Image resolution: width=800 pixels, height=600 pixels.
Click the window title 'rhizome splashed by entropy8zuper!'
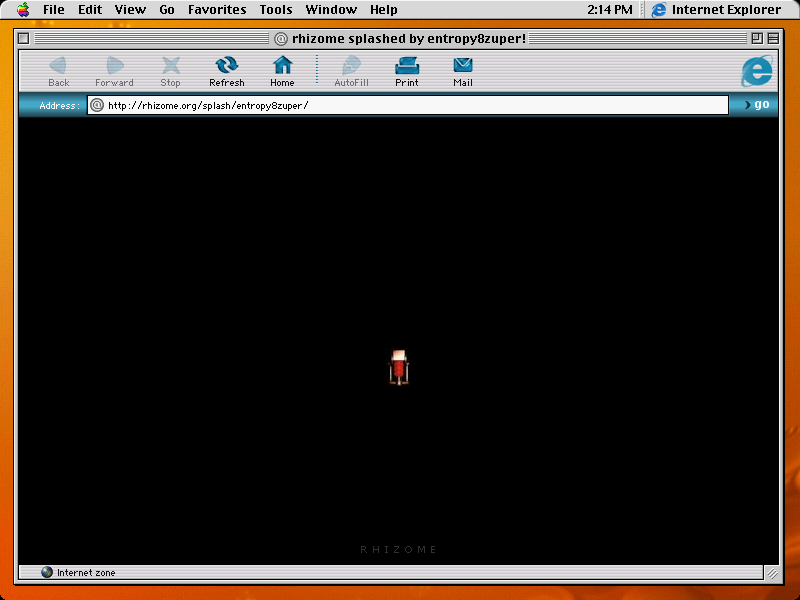click(x=409, y=39)
